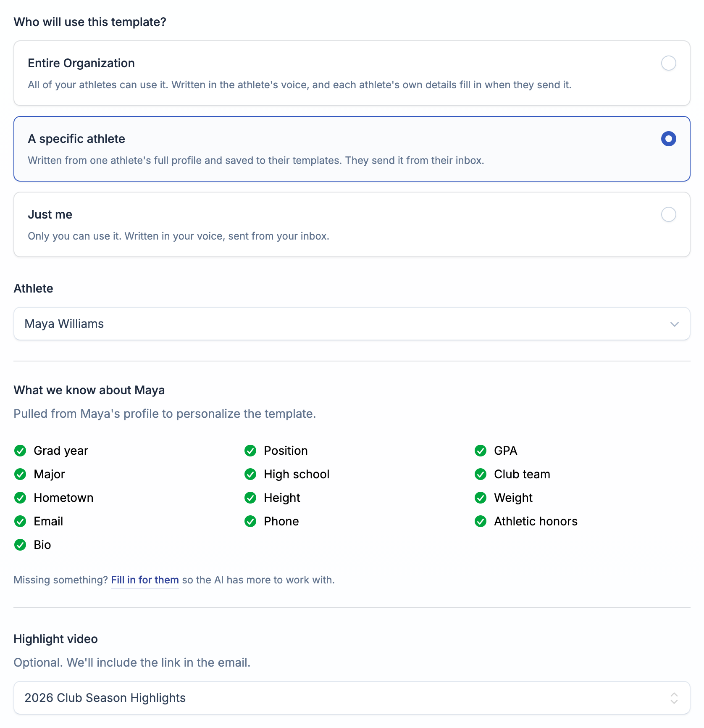Click the Highlight video heading

[55, 639]
